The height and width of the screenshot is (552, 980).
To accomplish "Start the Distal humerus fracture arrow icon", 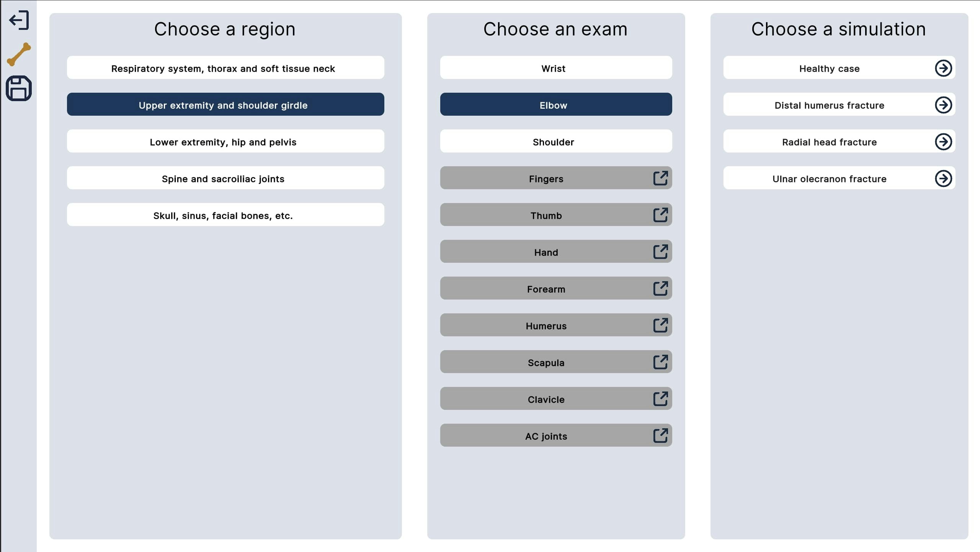I will pos(943,105).
